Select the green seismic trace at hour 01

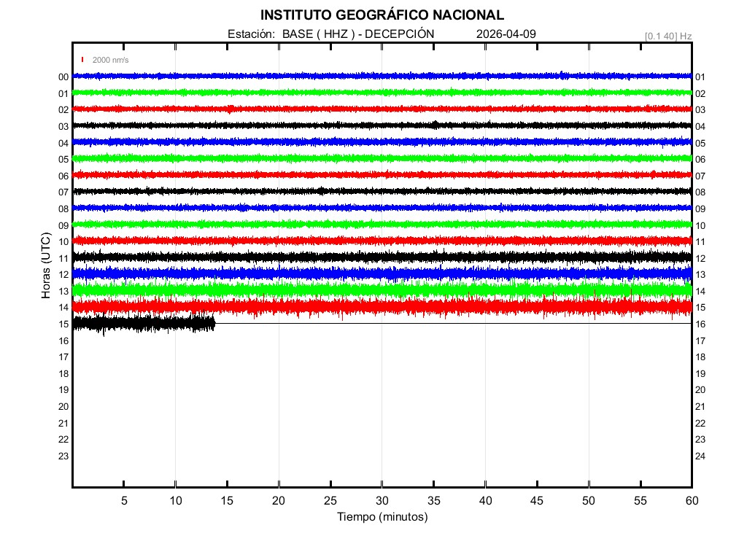click(x=382, y=93)
